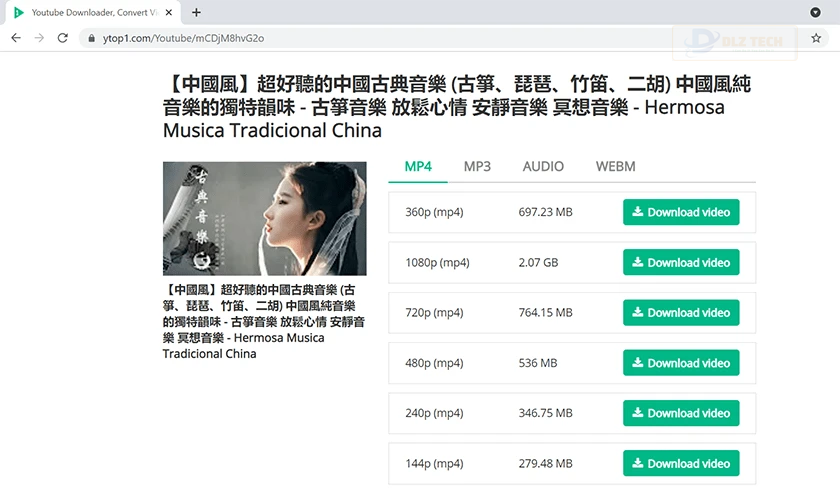The image size is (840, 501).
Task: Switch to the MP4 format tab
Action: [x=418, y=167]
